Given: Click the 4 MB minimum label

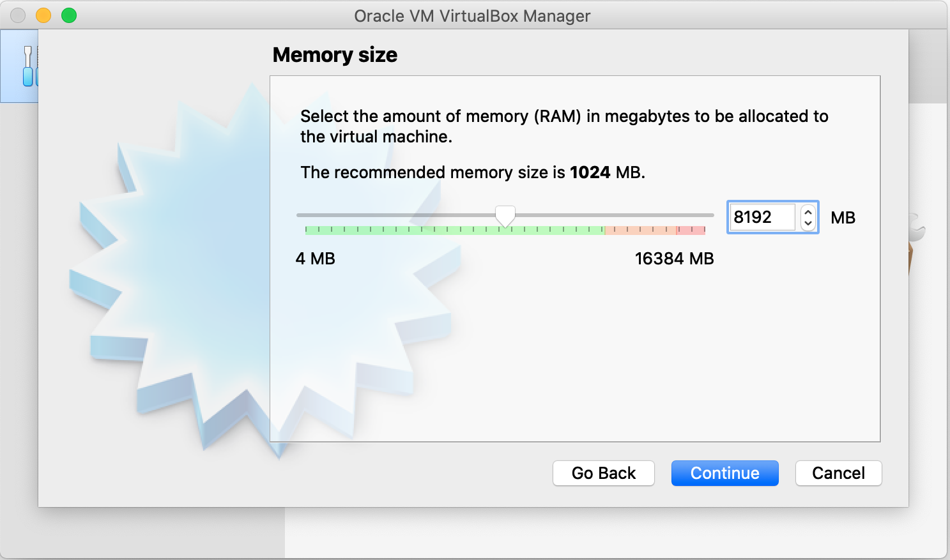Looking at the screenshot, I should coord(316,259).
